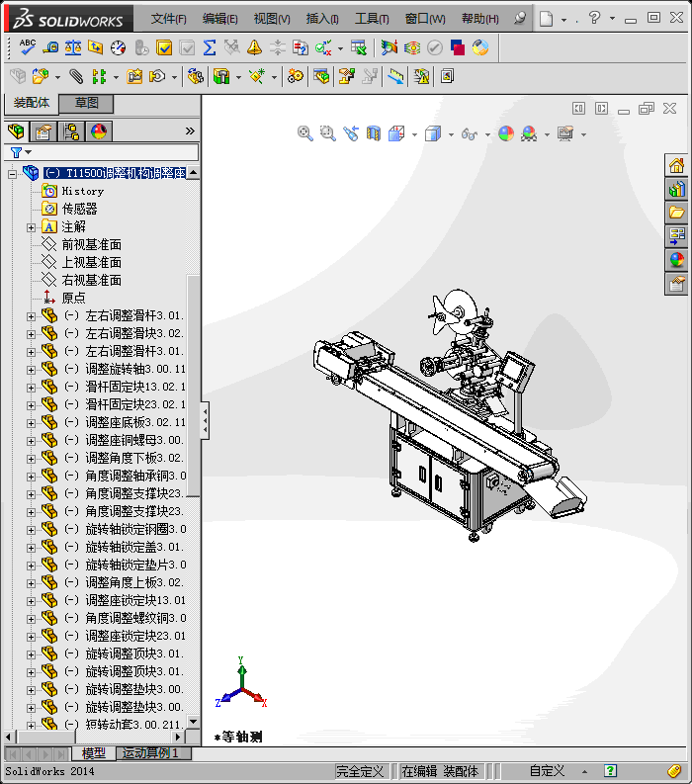Run the ABC spell checker tool
The width and height of the screenshot is (692, 784).
click(27, 47)
